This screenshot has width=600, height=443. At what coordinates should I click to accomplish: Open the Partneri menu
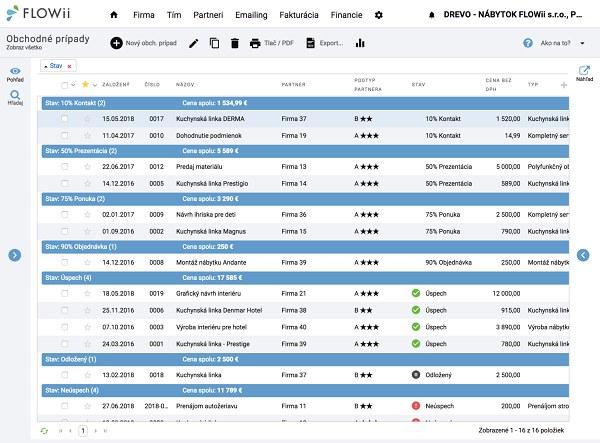[x=208, y=15]
